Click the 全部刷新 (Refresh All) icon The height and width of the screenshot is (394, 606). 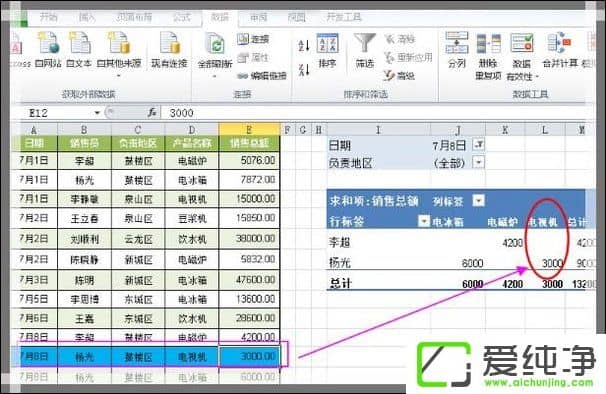coord(215,53)
